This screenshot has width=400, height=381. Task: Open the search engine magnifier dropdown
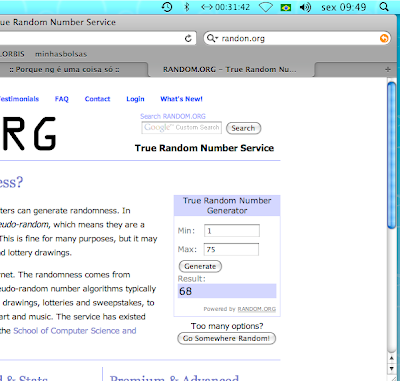[x=212, y=38]
